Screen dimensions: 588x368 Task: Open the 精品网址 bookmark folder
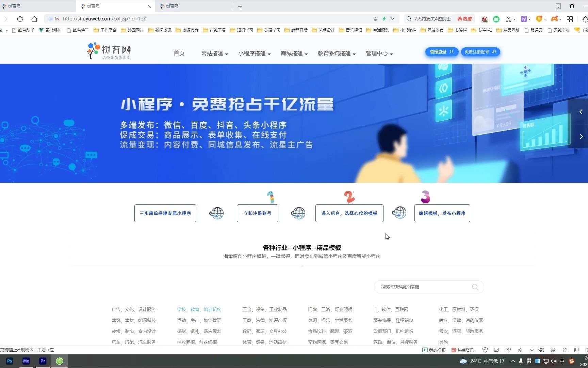(x=508, y=30)
